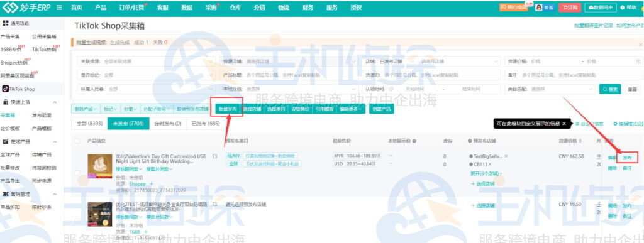Click the clock icon in 认领时间 field
Image resolution: width=644 pixels, height=243 pixels.
pos(391,89)
